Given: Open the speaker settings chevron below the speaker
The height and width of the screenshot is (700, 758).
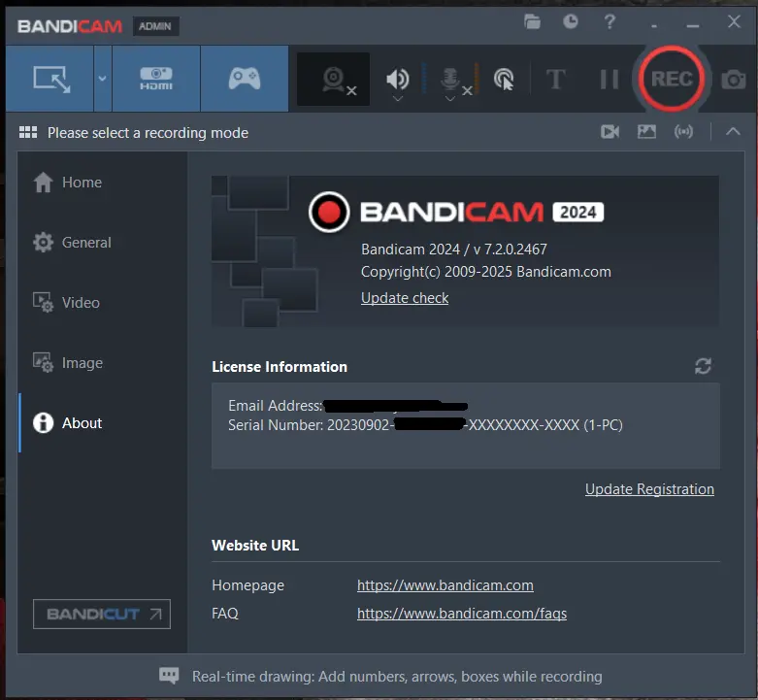Looking at the screenshot, I should pos(397,99).
